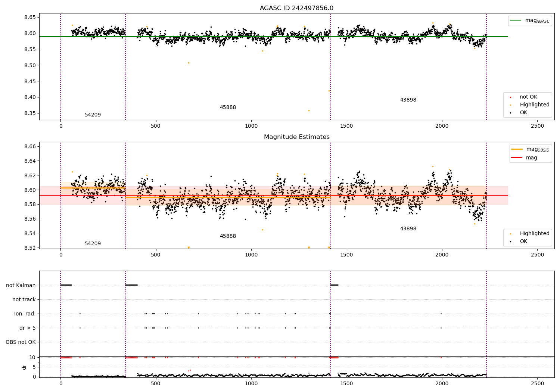
Task: Click the 8.62 y-tick in Magnitude Estimates plot
Action: coord(30,175)
